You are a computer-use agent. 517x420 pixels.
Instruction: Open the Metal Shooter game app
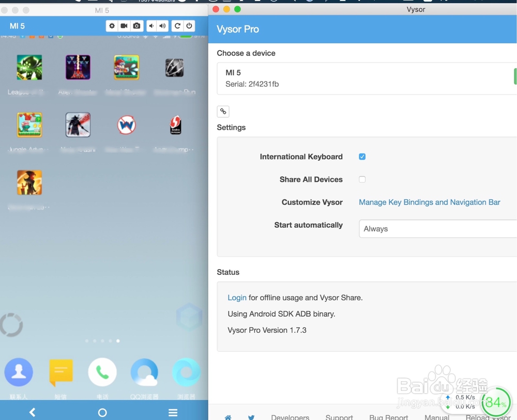pos(127,68)
